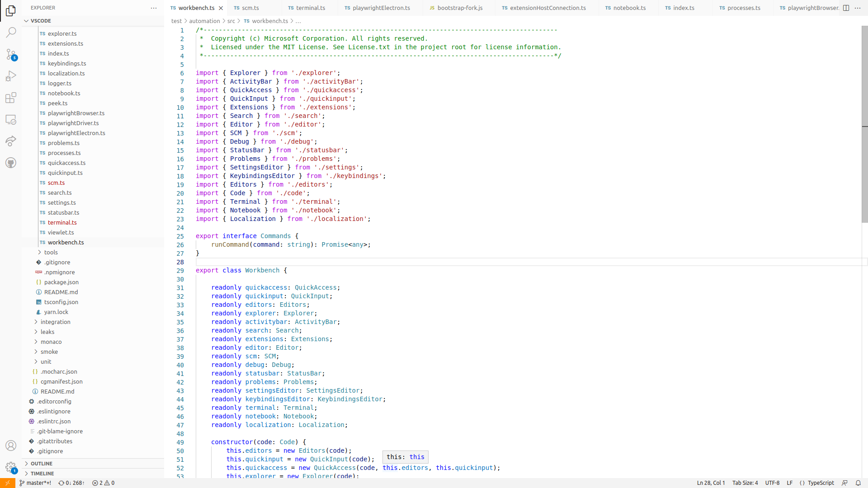Open the Source Control view

(11, 54)
